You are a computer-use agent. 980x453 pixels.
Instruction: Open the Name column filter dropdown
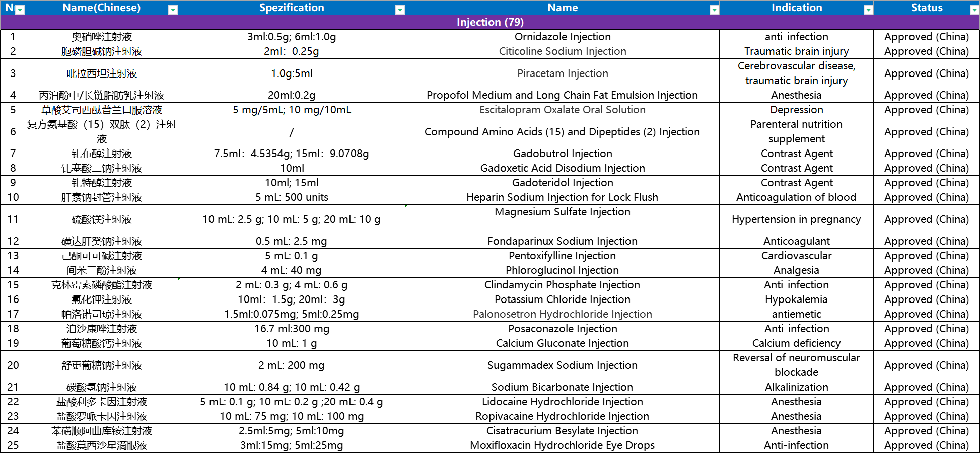tap(714, 10)
